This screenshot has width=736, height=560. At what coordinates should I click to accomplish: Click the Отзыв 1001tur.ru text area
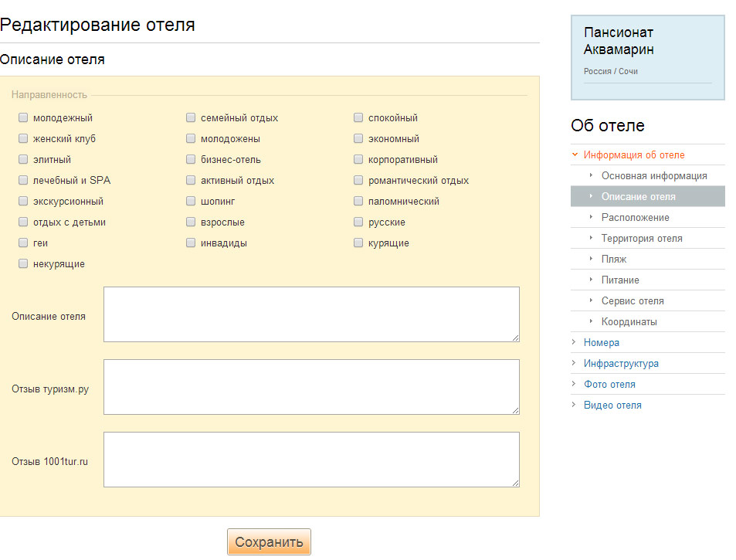[310, 459]
